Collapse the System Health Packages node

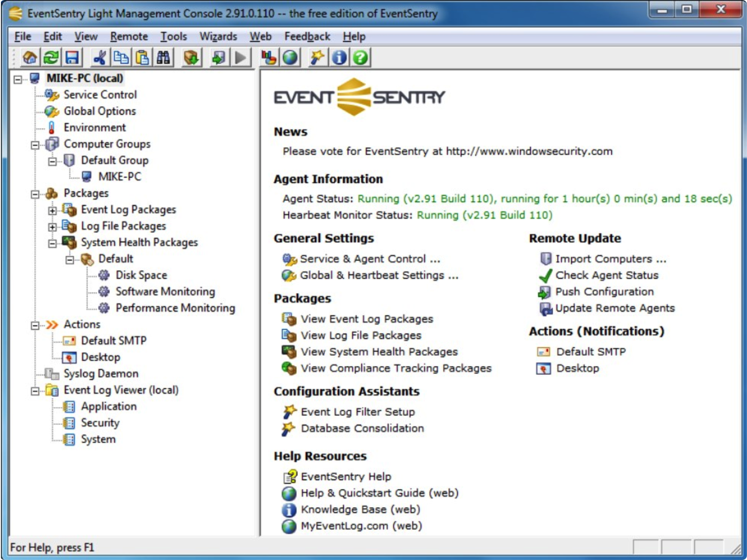tap(52, 244)
